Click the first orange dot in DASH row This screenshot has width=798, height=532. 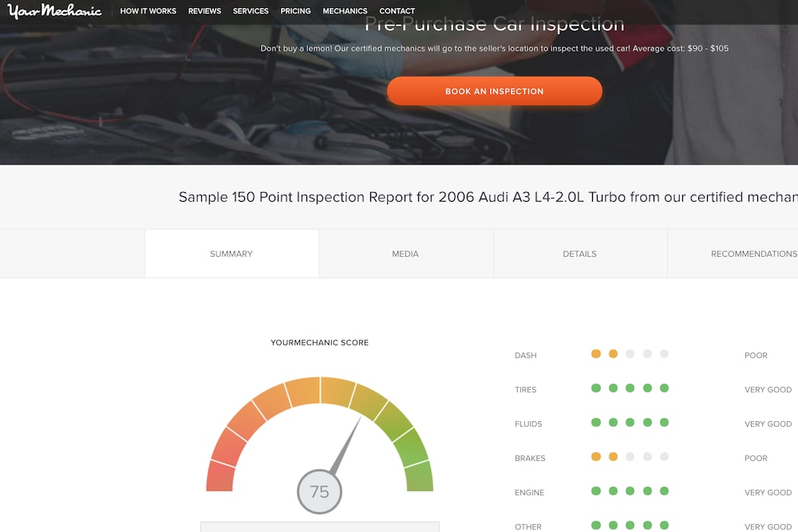click(x=596, y=354)
